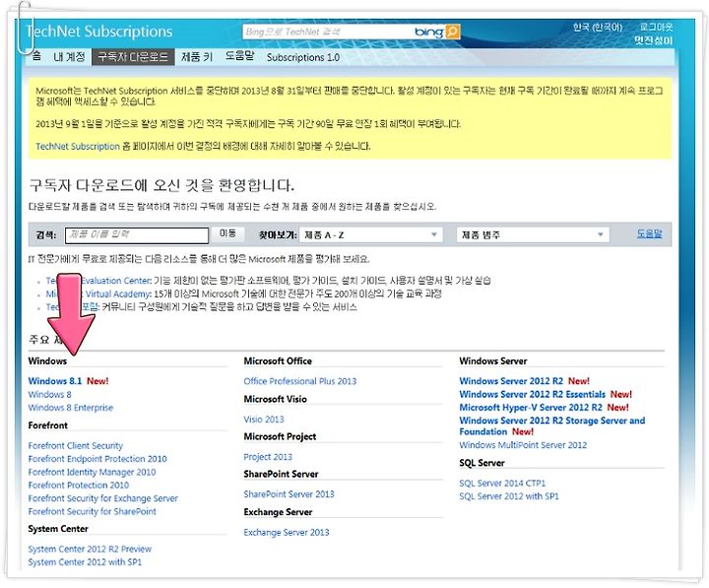
Task: Open Forefront Identity Manager 2010 link
Action: pyautogui.click(x=92, y=472)
